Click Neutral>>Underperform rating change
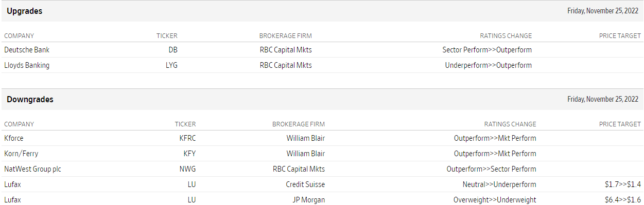 click(x=499, y=184)
